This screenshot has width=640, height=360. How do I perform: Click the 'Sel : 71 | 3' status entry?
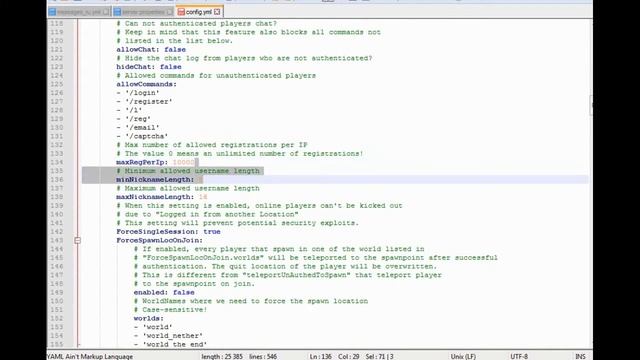point(380,356)
